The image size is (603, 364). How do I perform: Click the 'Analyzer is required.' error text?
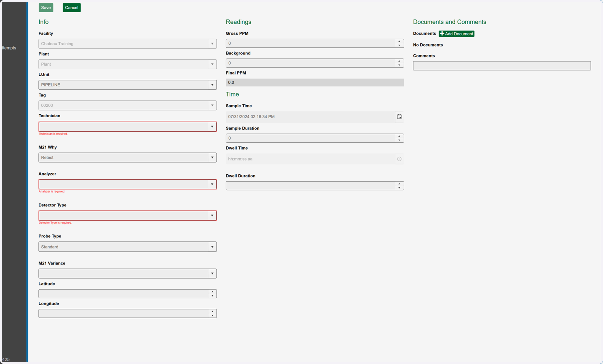(x=52, y=191)
